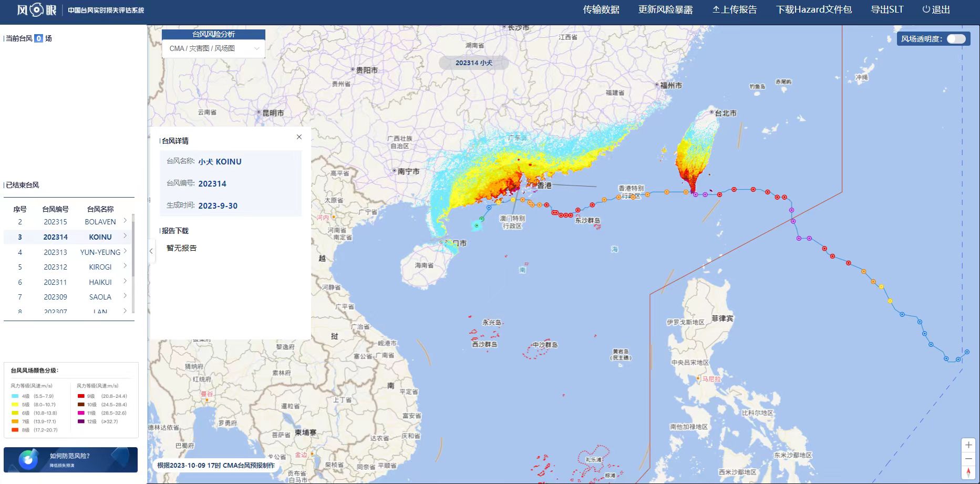Collapse the side panel with left arrow handle

(151, 251)
